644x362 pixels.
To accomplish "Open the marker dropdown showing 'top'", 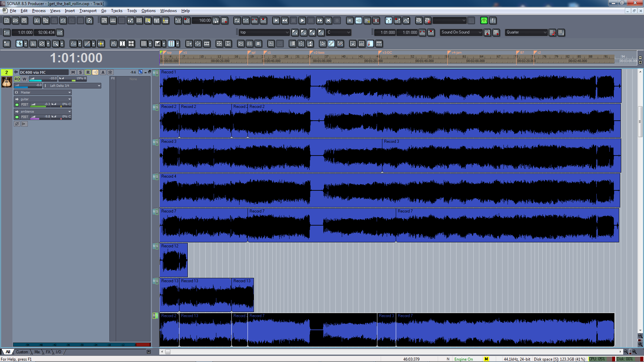I will (x=264, y=33).
